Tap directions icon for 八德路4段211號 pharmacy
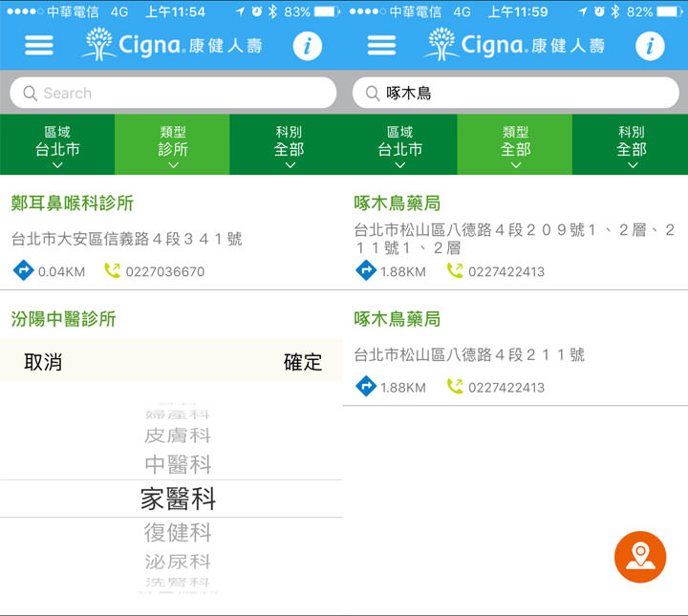The height and width of the screenshot is (616, 688). click(x=365, y=387)
